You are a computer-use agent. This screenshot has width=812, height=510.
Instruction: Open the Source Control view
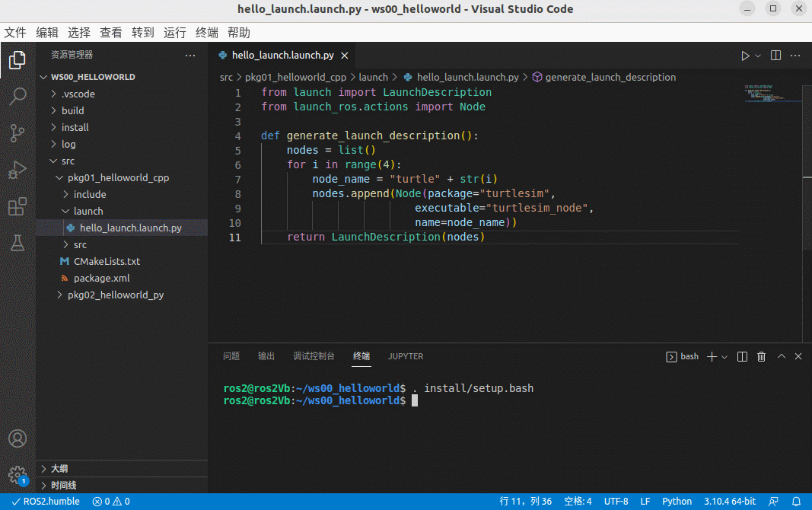point(18,133)
